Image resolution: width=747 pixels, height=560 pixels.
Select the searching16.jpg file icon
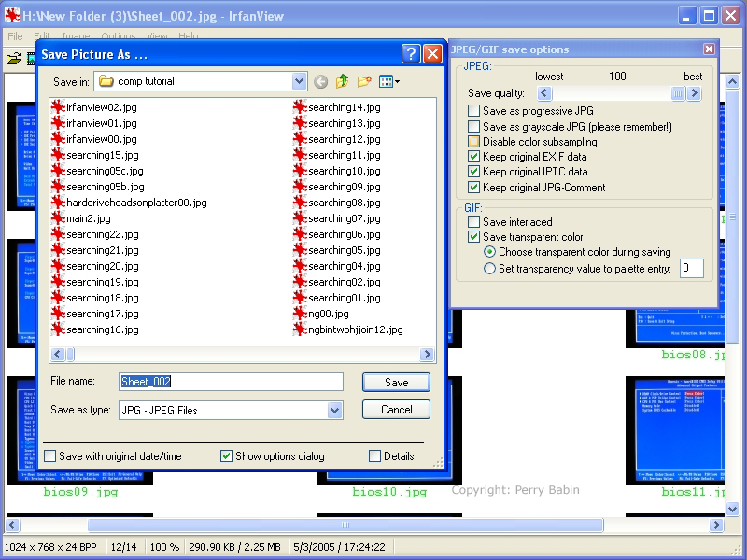[58, 329]
